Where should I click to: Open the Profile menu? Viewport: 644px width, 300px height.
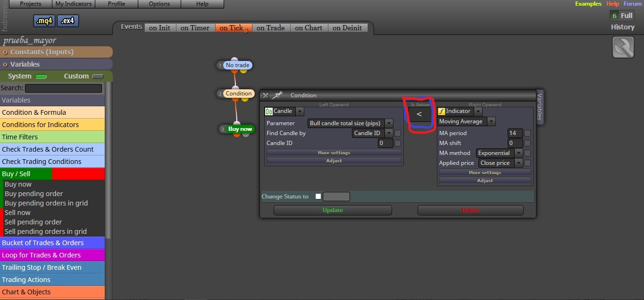(117, 4)
